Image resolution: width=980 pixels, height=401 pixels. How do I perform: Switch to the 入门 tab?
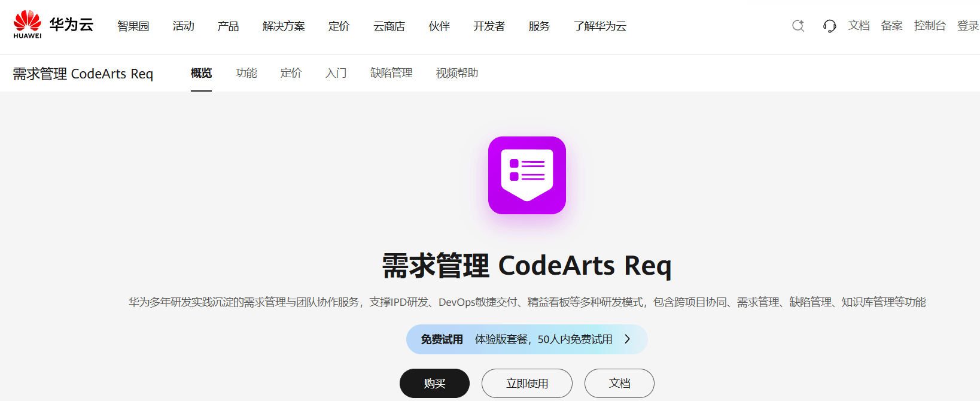point(336,73)
